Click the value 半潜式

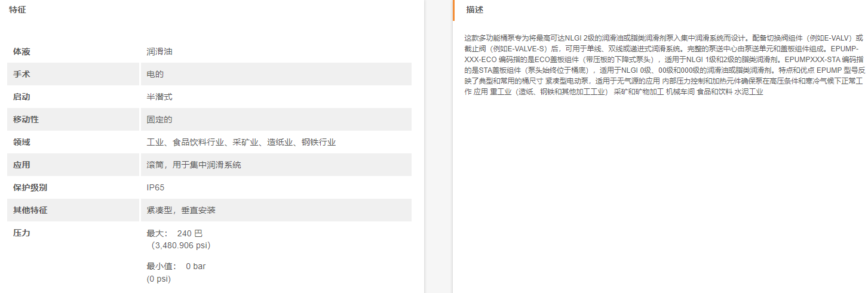click(160, 97)
